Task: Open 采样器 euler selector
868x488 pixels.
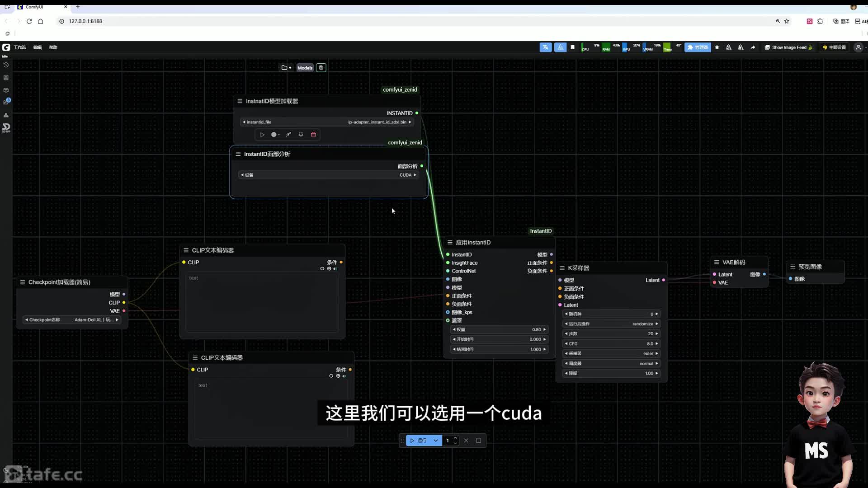Action: pyautogui.click(x=612, y=353)
